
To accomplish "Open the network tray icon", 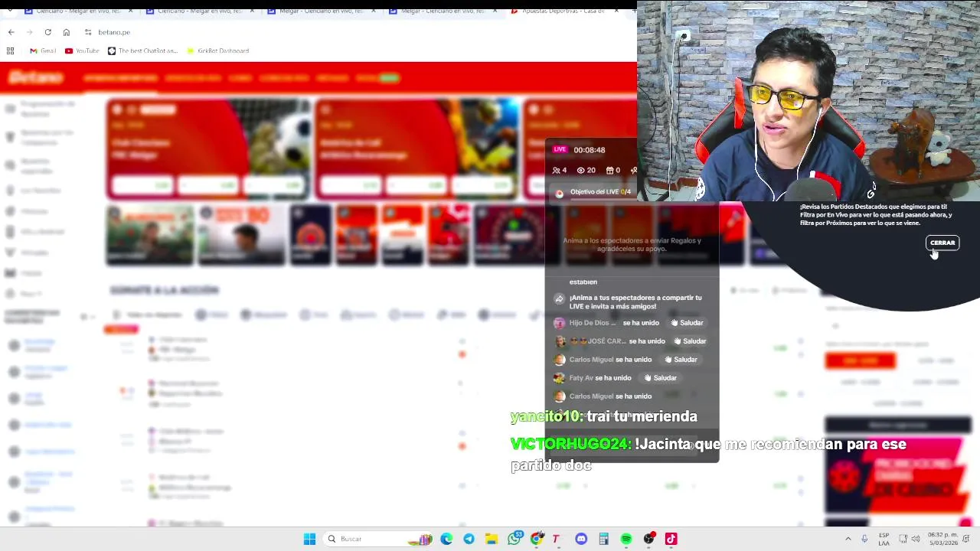I will [903, 539].
